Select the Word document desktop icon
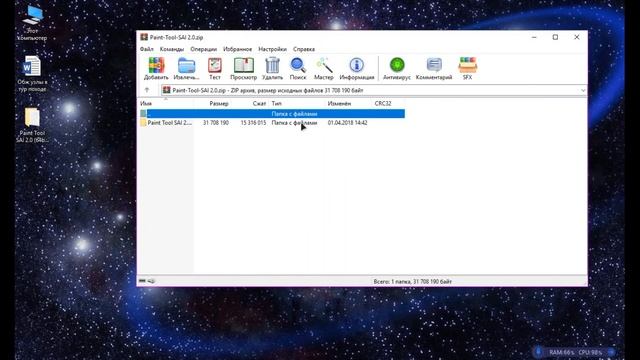The height and width of the screenshot is (360, 640). (x=32, y=74)
